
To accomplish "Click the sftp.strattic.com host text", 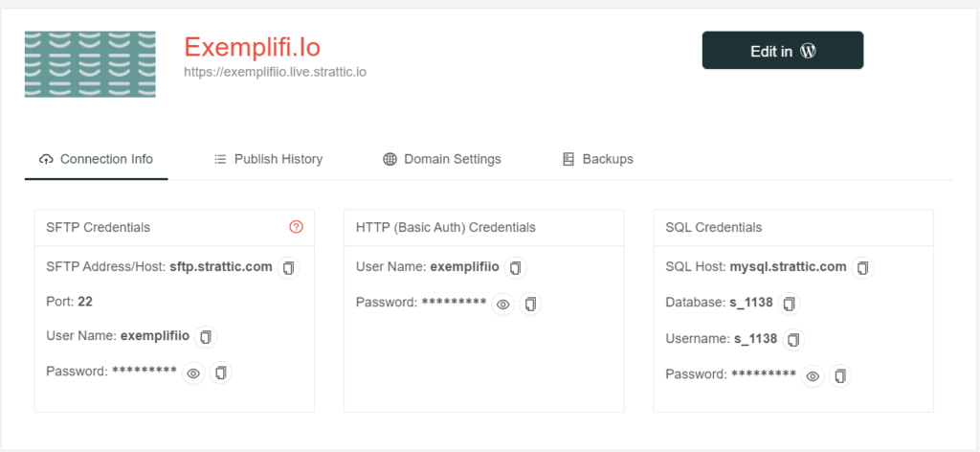I will 221,267.
